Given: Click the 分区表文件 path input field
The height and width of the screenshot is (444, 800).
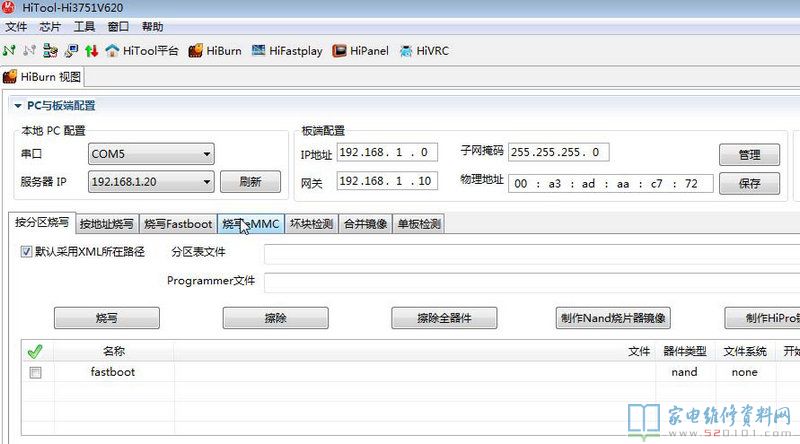Looking at the screenshot, I should (530, 254).
